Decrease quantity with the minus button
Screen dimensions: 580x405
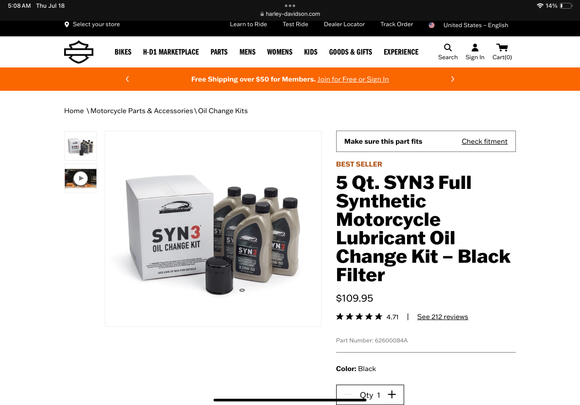(x=348, y=395)
